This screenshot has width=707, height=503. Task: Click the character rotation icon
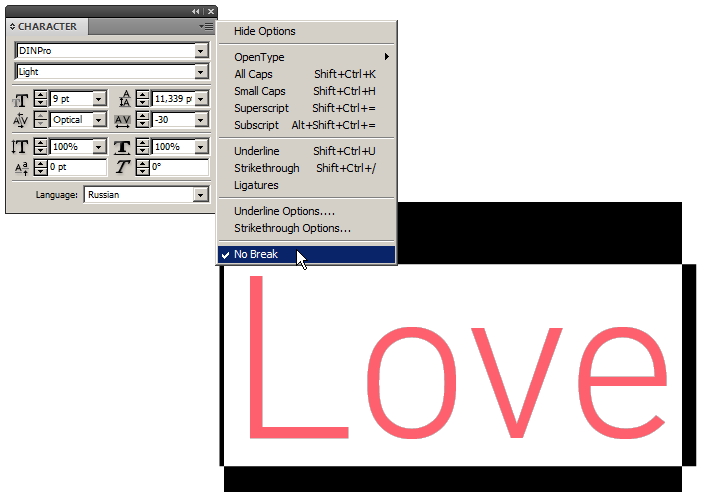tap(123, 167)
